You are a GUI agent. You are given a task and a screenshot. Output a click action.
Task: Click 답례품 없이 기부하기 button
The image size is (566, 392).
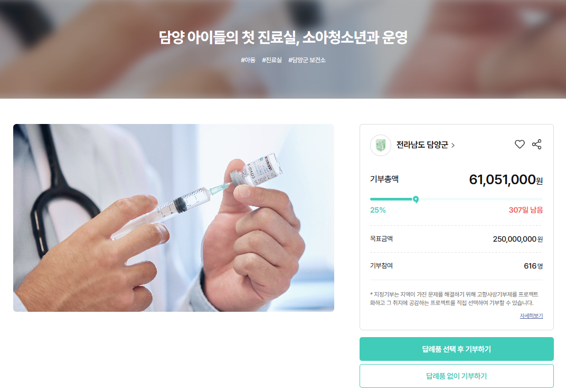[x=456, y=376]
